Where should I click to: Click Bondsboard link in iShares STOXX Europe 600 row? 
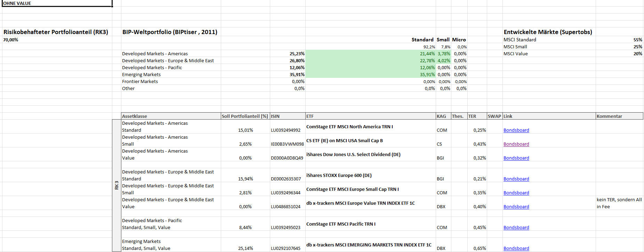(x=516, y=179)
